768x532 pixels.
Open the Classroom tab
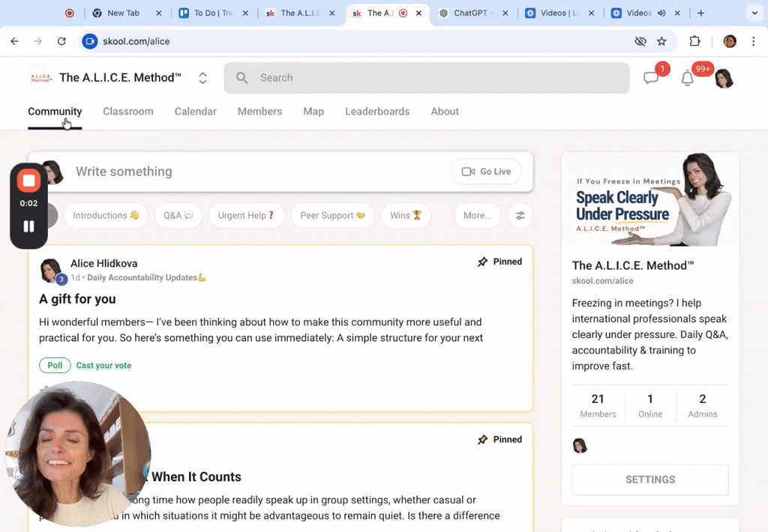pos(128,112)
